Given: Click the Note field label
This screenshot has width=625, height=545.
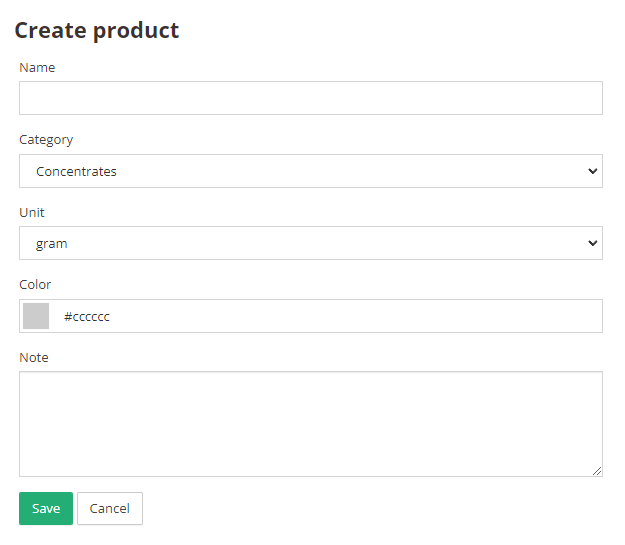Looking at the screenshot, I should pyautogui.click(x=34, y=358).
